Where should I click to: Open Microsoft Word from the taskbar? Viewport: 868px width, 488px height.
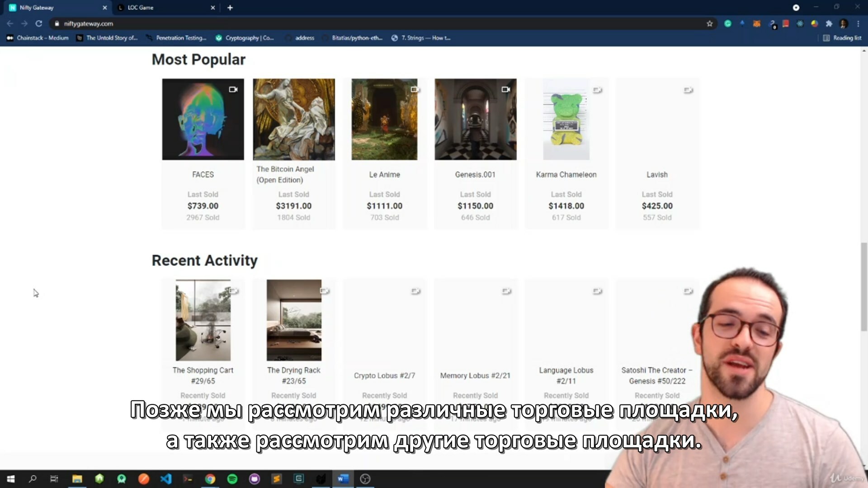[x=343, y=479]
